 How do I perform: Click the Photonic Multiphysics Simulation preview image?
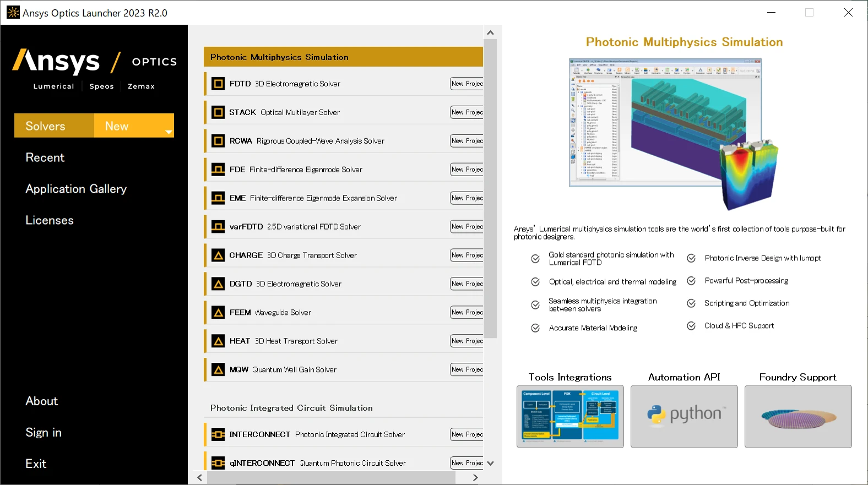(675, 134)
